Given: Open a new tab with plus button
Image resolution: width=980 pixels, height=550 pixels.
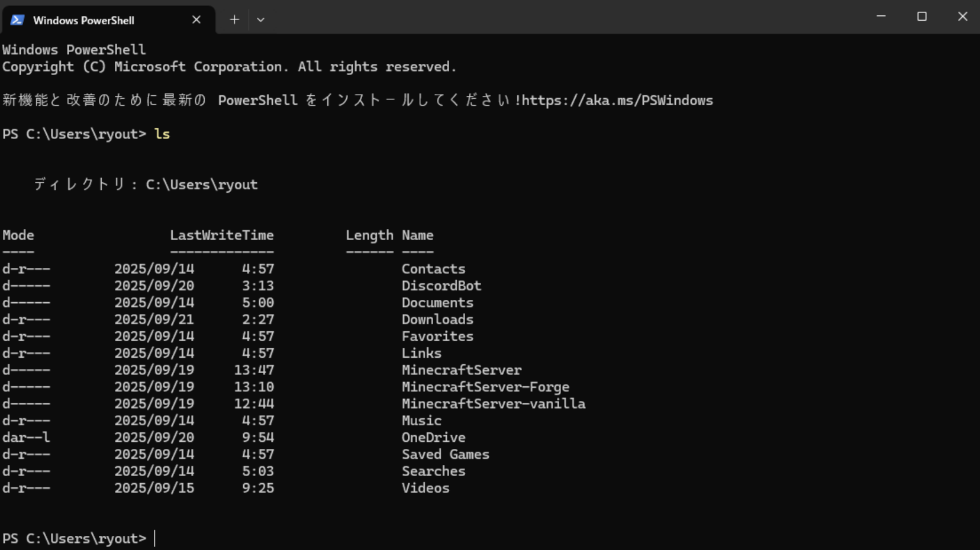Looking at the screenshot, I should coord(234,20).
